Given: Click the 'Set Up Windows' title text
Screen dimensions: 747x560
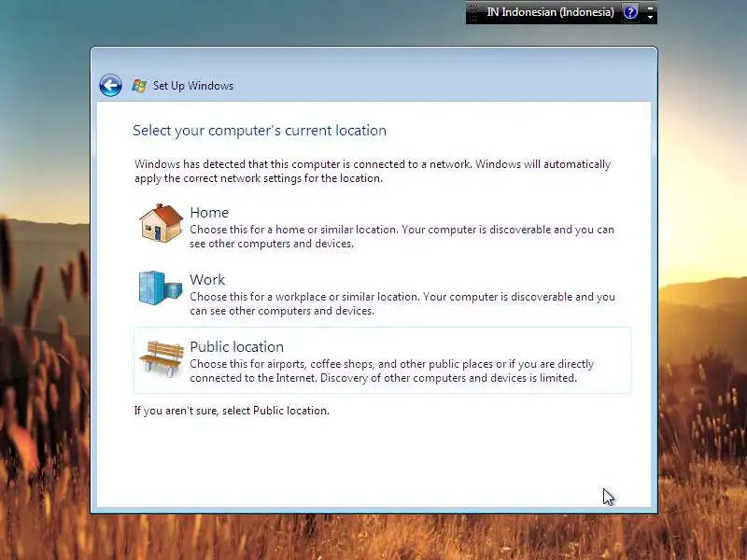Looking at the screenshot, I should point(193,86).
